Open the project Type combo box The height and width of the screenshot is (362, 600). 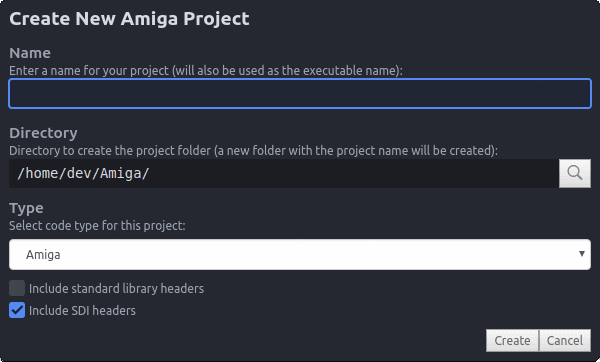tap(300, 254)
